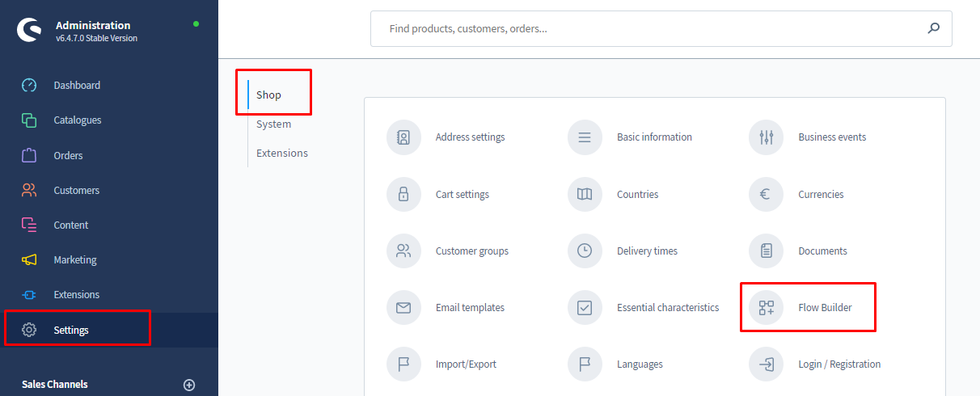The image size is (980, 396).
Task: Open Email templates link
Action: [470, 307]
